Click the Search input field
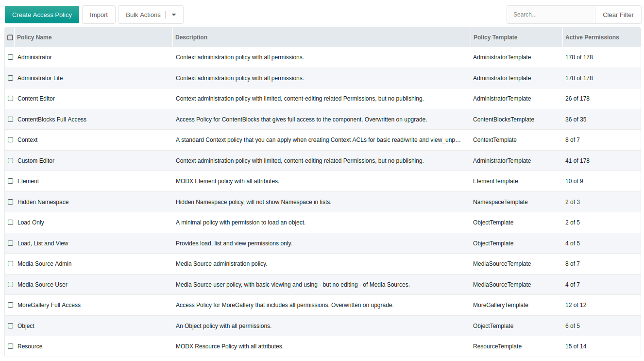This screenshot has width=644, height=361. coord(551,15)
